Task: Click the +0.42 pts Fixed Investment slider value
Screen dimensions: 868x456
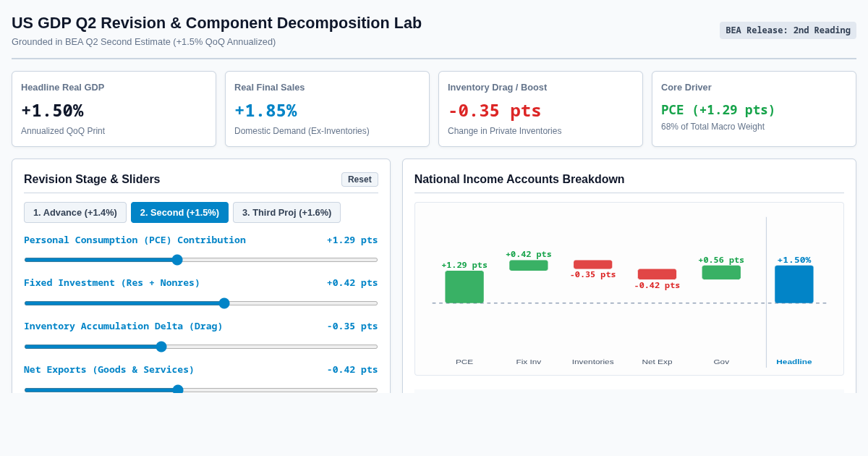Action: [352, 282]
